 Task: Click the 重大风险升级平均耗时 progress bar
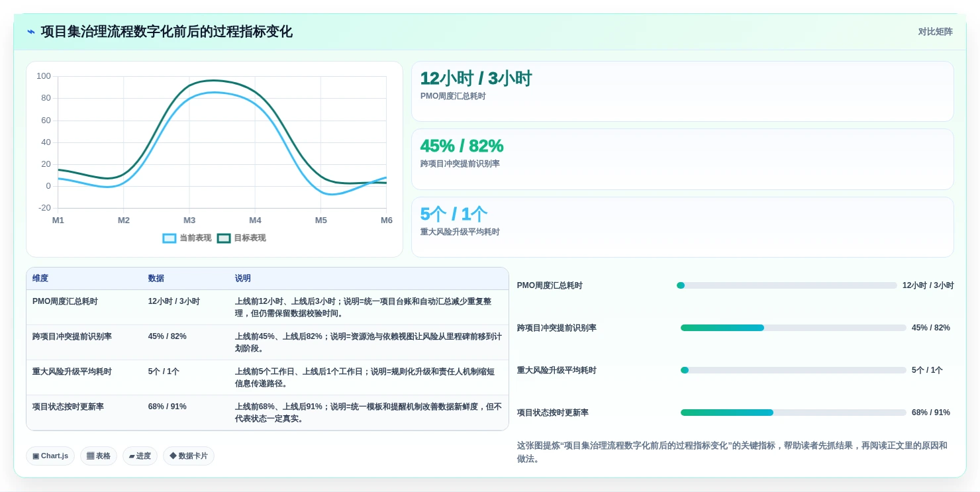(793, 370)
